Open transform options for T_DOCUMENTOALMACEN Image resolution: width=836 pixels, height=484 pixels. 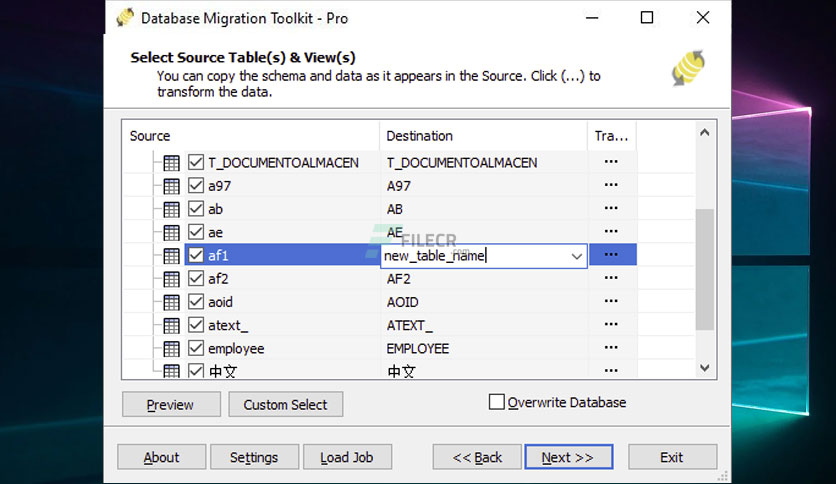point(611,162)
